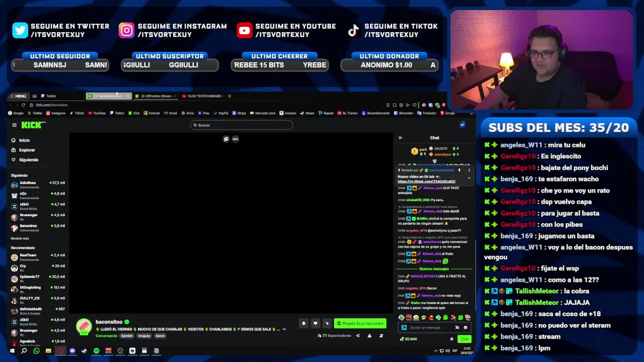Toggle stream notifications bell

pyautogui.click(x=303, y=323)
